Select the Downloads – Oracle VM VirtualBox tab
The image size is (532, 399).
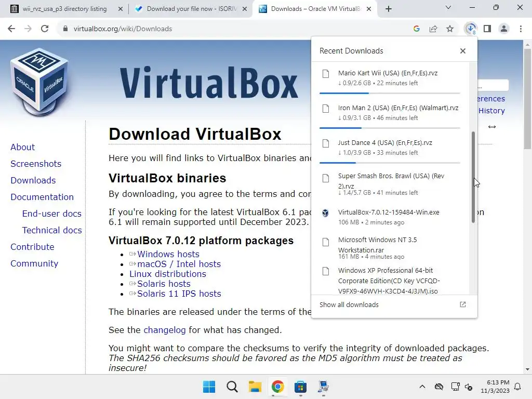pos(315,9)
